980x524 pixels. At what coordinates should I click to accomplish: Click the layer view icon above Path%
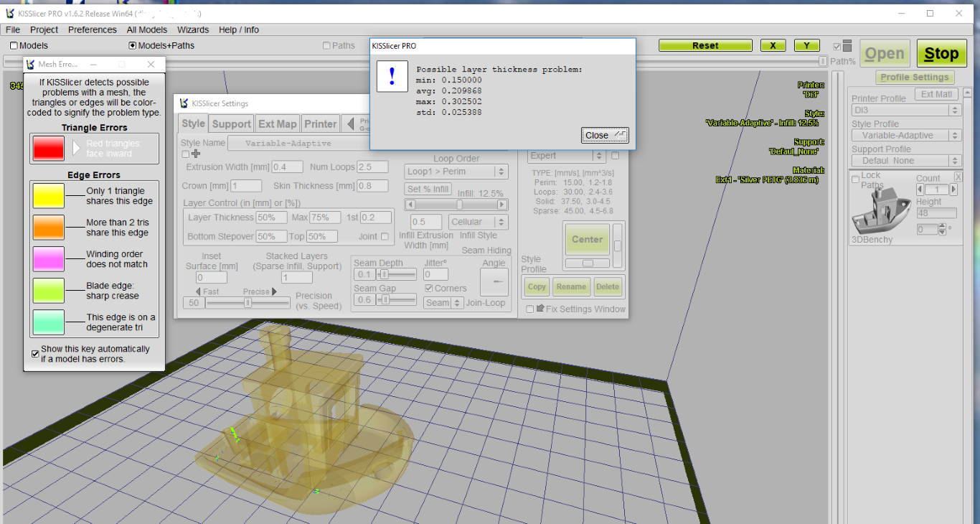point(847,45)
